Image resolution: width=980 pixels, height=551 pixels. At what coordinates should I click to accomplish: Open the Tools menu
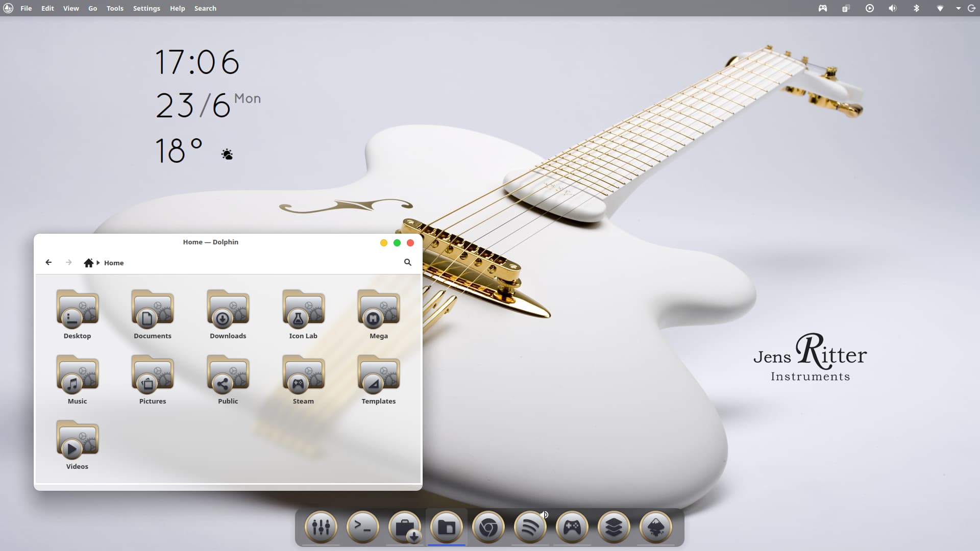(115, 8)
